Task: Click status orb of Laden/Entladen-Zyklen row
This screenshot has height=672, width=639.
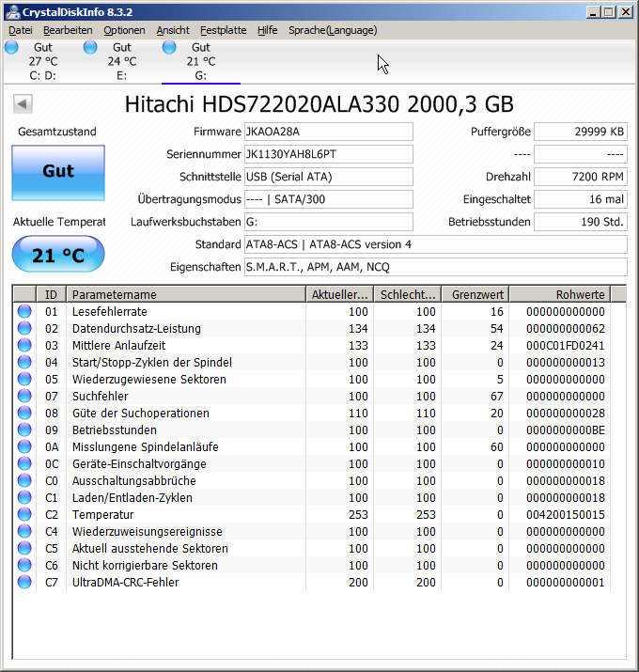Action: [x=24, y=497]
